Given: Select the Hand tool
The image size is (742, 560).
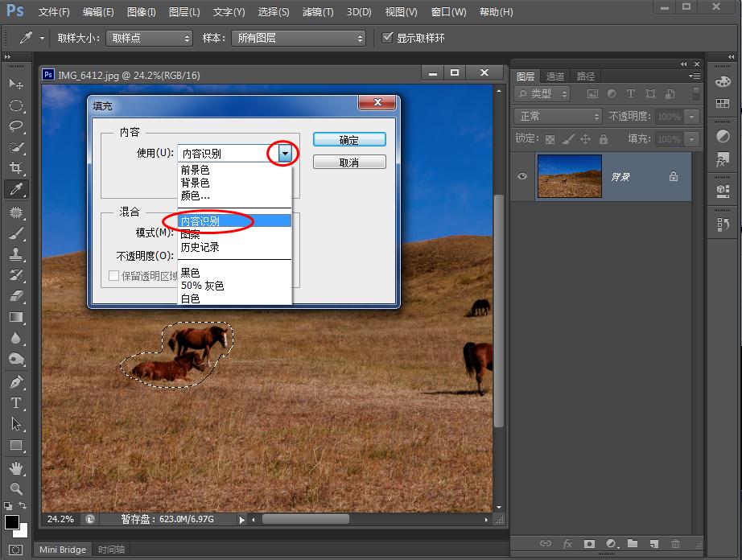Looking at the screenshot, I should click(16, 467).
